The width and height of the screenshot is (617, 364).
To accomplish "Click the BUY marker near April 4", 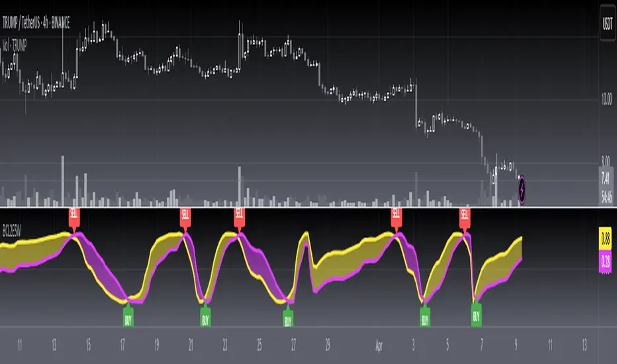I will coord(425,315).
